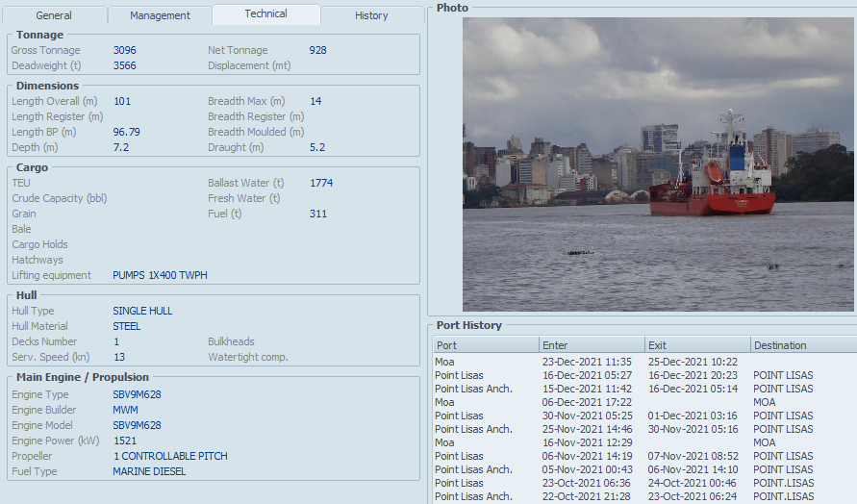Open the Management tab
The width and height of the screenshot is (857, 504).
(160, 15)
